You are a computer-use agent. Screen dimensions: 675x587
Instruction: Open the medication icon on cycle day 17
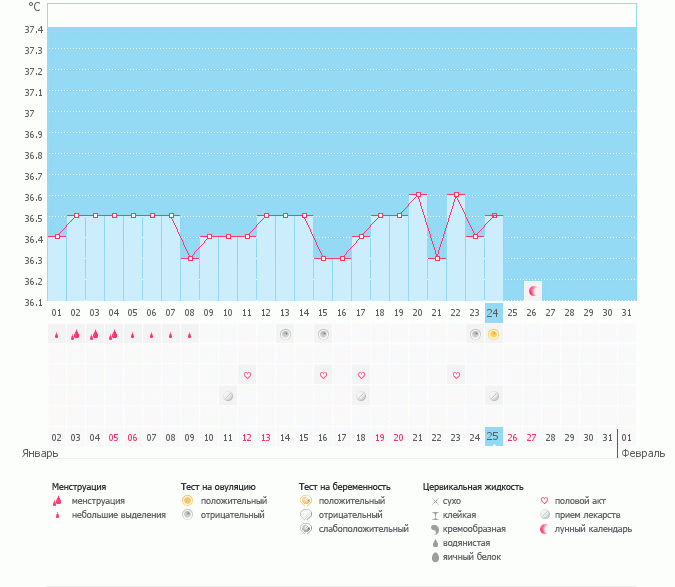pyautogui.click(x=361, y=396)
